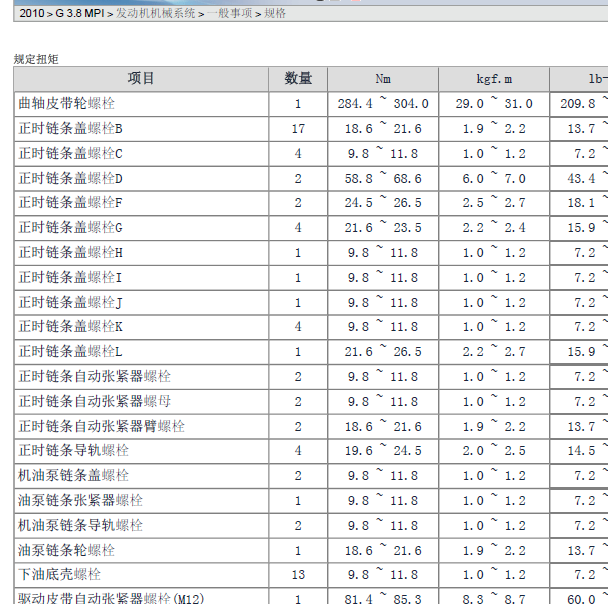Viewport: 608px width, 604px height.
Task: Click the 规定扭矩 table heading
Action: point(36,59)
